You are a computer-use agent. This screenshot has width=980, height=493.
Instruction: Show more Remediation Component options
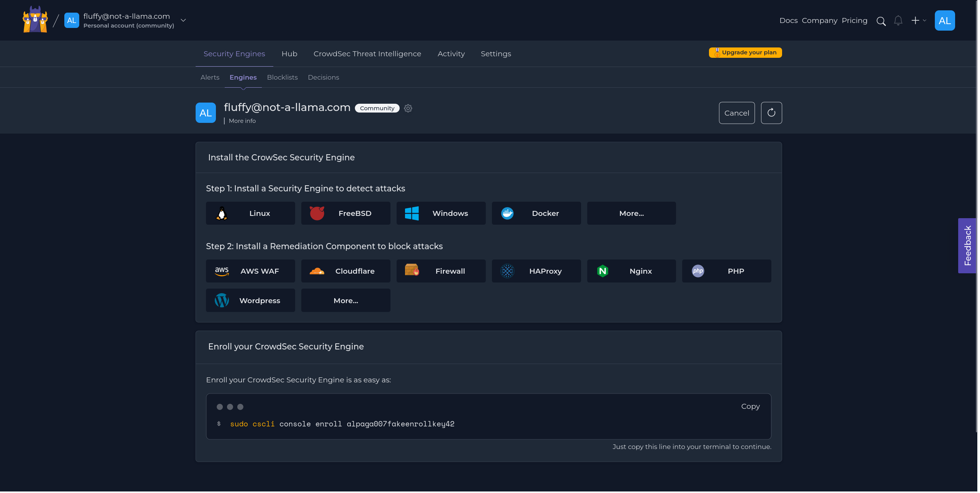pyautogui.click(x=346, y=300)
